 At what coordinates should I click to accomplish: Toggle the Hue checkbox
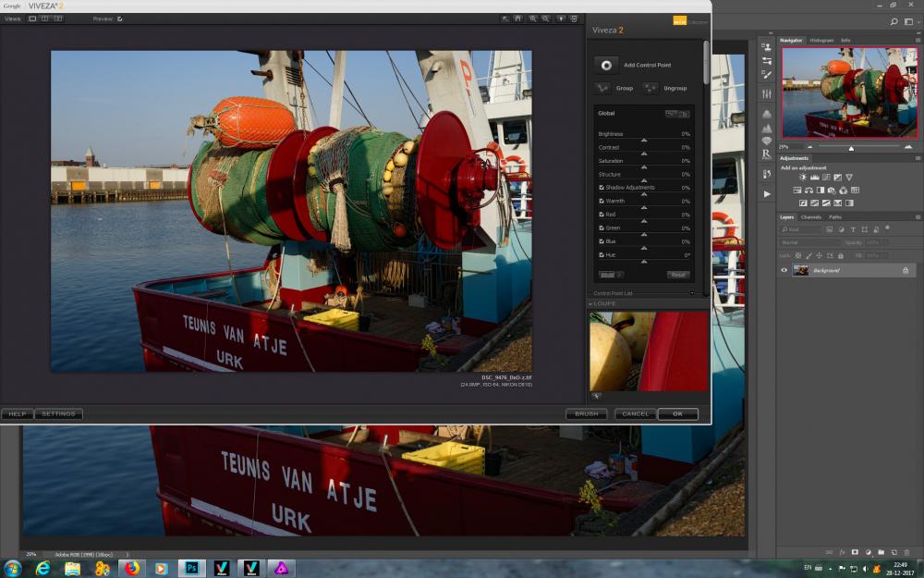click(x=602, y=255)
